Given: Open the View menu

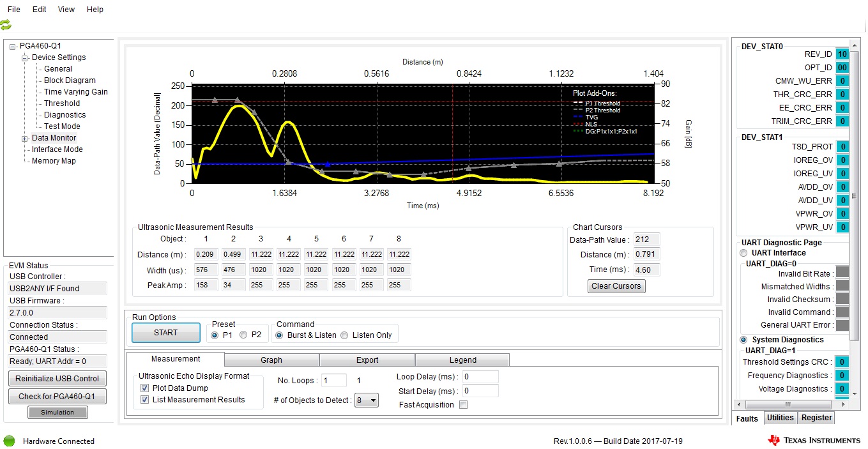Looking at the screenshot, I should pos(66,10).
